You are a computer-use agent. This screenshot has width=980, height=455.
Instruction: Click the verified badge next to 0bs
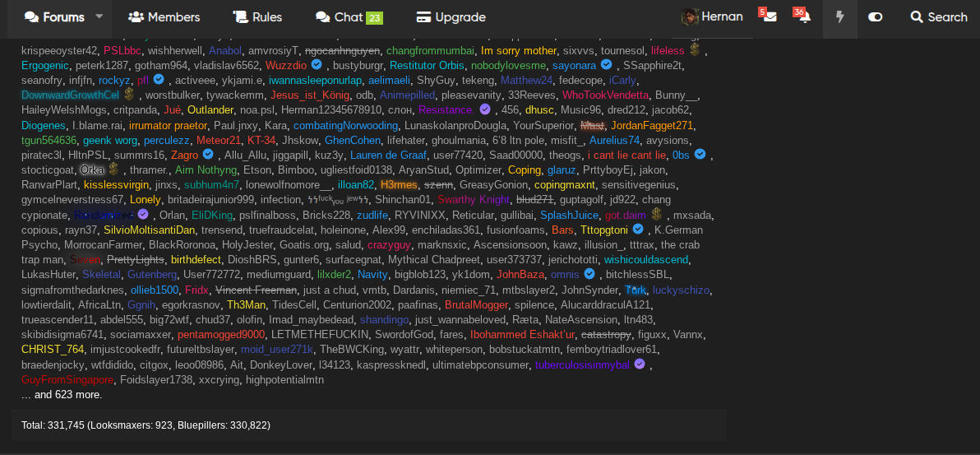click(700, 154)
